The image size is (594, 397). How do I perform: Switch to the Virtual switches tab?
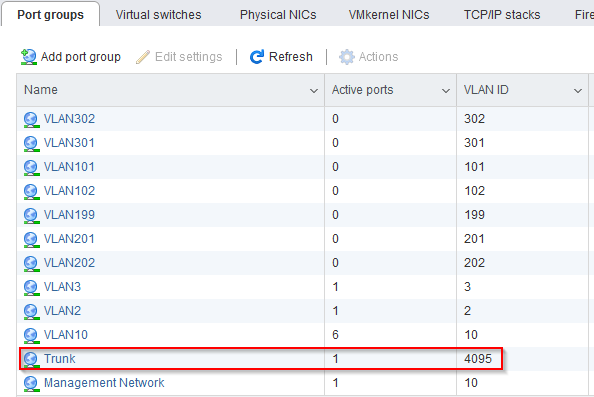click(x=158, y=15)
